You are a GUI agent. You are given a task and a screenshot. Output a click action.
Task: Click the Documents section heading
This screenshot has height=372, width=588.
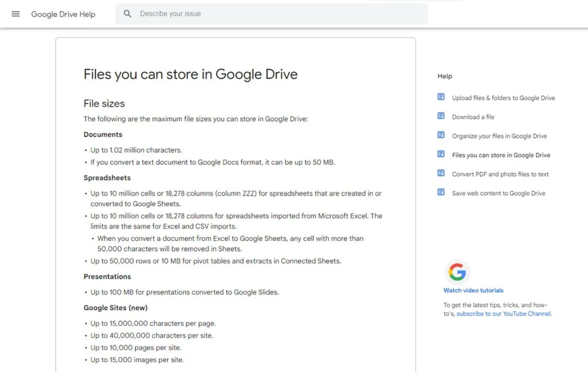(103, 135)
